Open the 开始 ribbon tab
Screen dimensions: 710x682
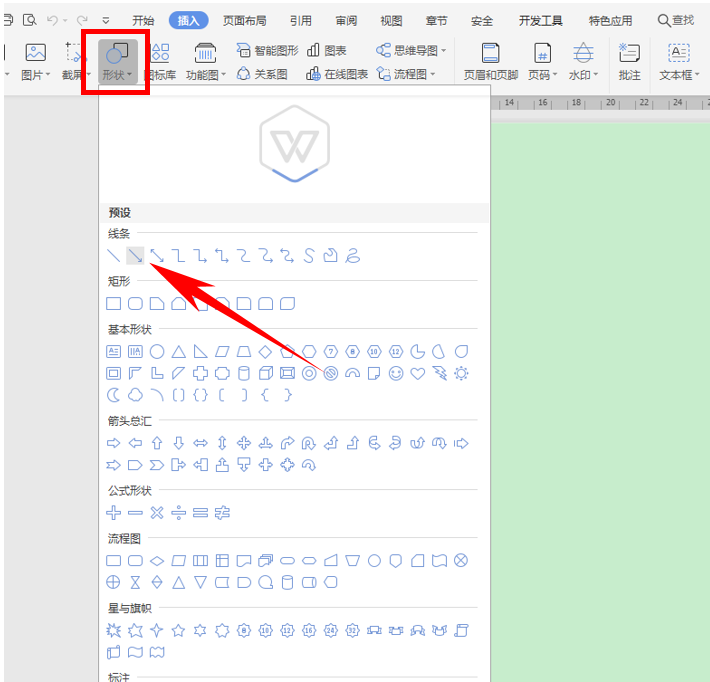(x=143, y=20)
